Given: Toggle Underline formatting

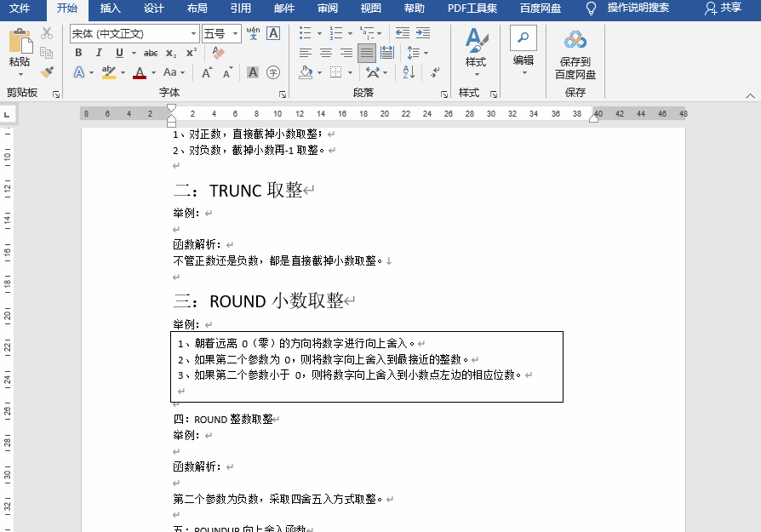Looking at the screenshot, I should 119,53.
